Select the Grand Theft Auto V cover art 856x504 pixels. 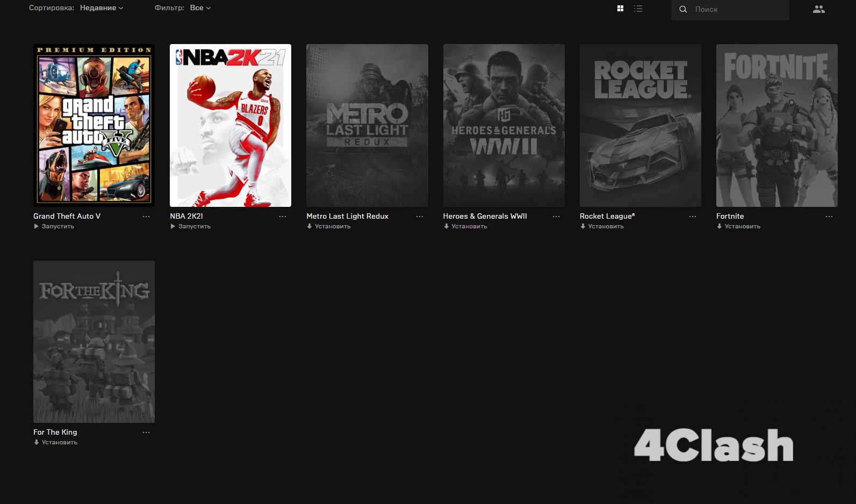coord(94,125)
